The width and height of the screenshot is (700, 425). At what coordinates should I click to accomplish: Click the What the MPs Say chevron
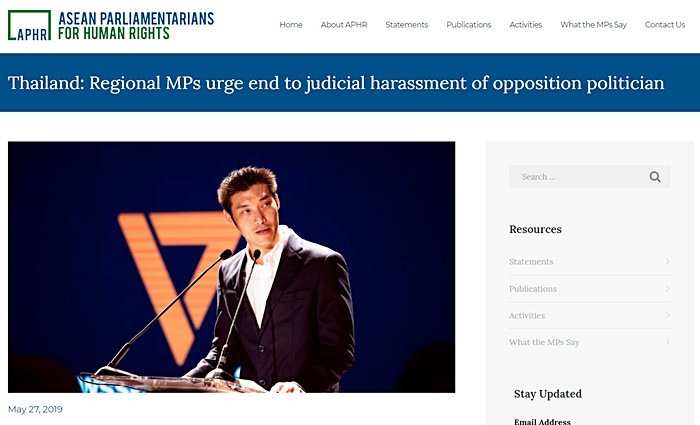(667, 342)
